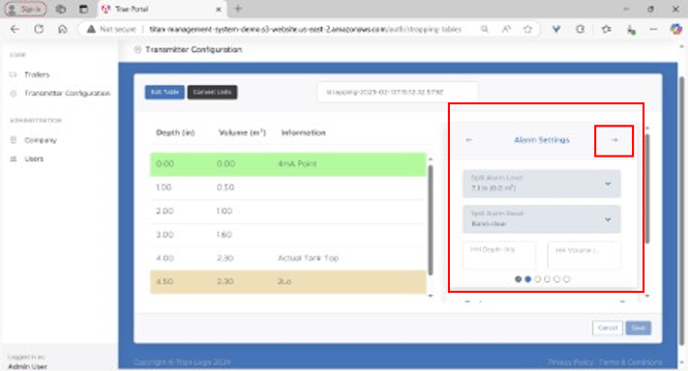688x371 pixels.
Task: Click the Trailers sidebar icon
Action: 13,75
